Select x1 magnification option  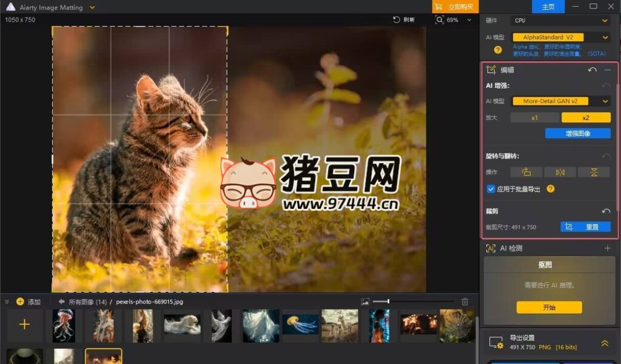[x=534, y=117]
